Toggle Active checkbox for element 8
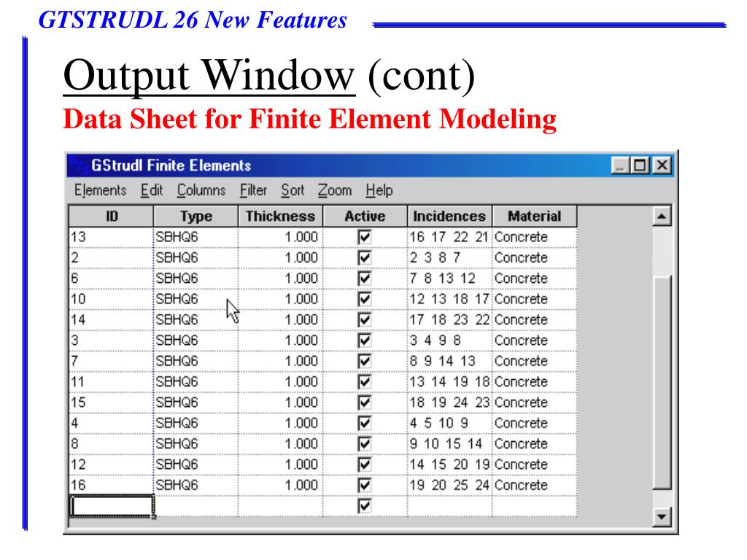This screenshot has width=747, height=560. [365, 444]
